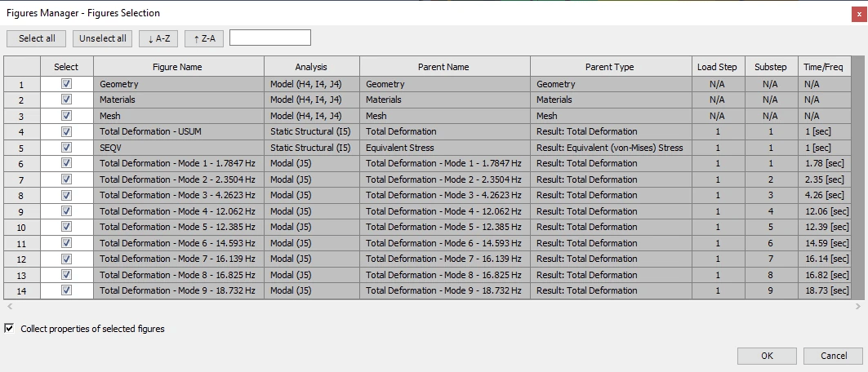Click 'Geometry' in the Parent Name column
Screen dimensions: 868x372
pyautogui.click(x=444, y=84)
